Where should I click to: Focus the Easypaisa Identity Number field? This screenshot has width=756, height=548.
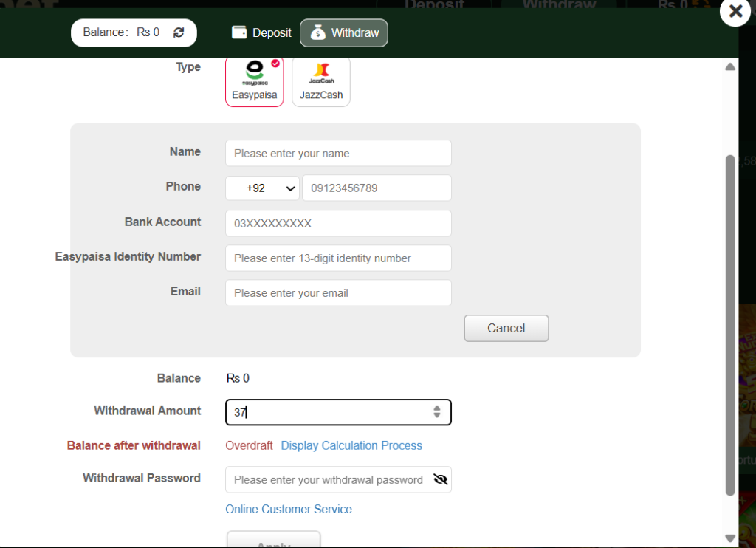tap(338, 258)
